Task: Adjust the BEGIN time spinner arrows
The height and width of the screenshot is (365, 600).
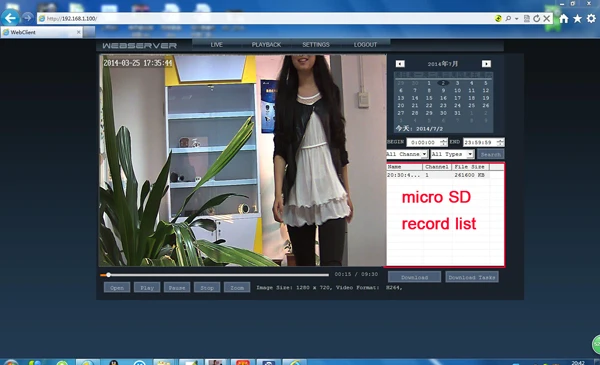Action: tap(443, 142)
